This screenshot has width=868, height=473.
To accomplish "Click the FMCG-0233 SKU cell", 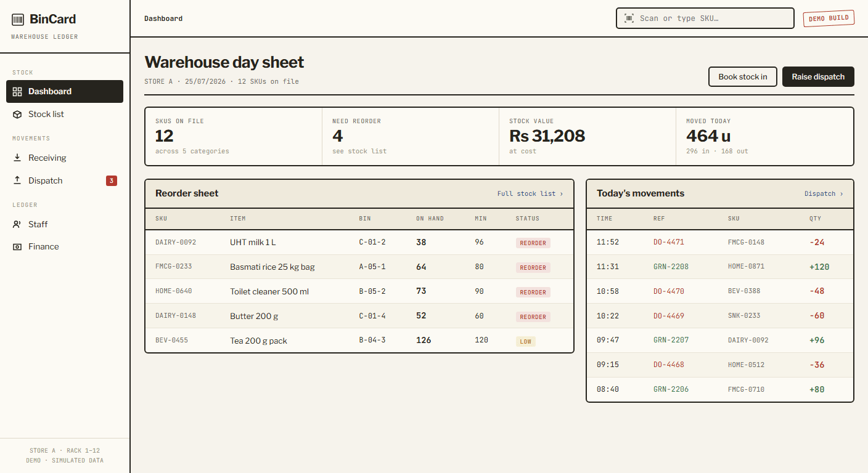I will (x=174, y=267).
